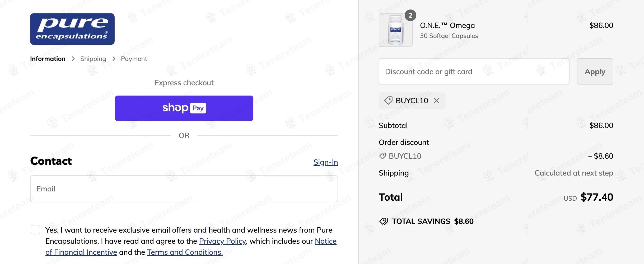
Task: Click the tag icon beside Order discount code
Action: (382, 156)
